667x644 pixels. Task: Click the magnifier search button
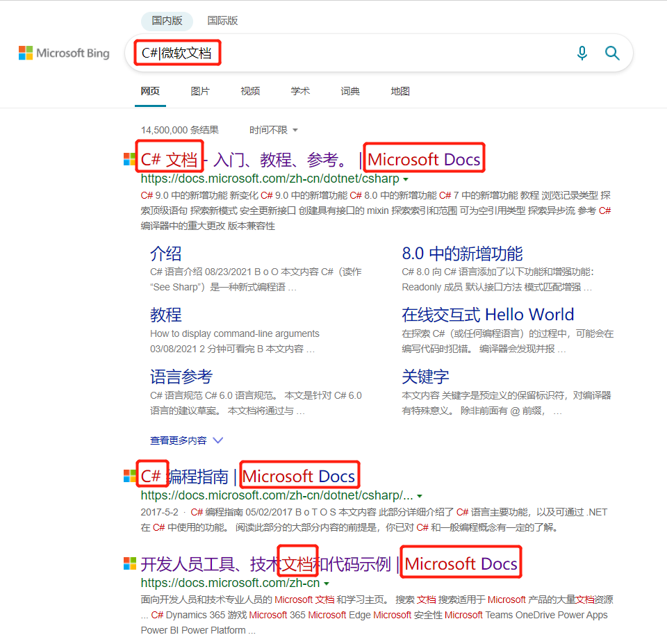click(612, 53)
